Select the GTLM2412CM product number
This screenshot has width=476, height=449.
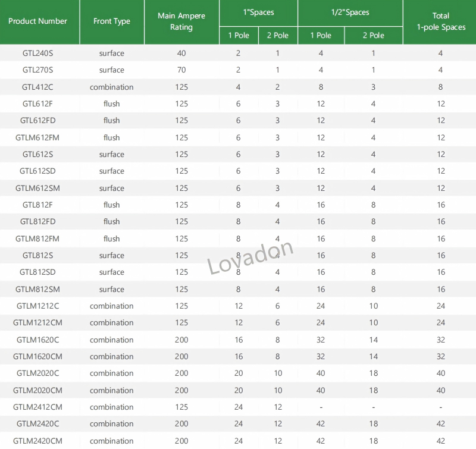click(37, 407)
